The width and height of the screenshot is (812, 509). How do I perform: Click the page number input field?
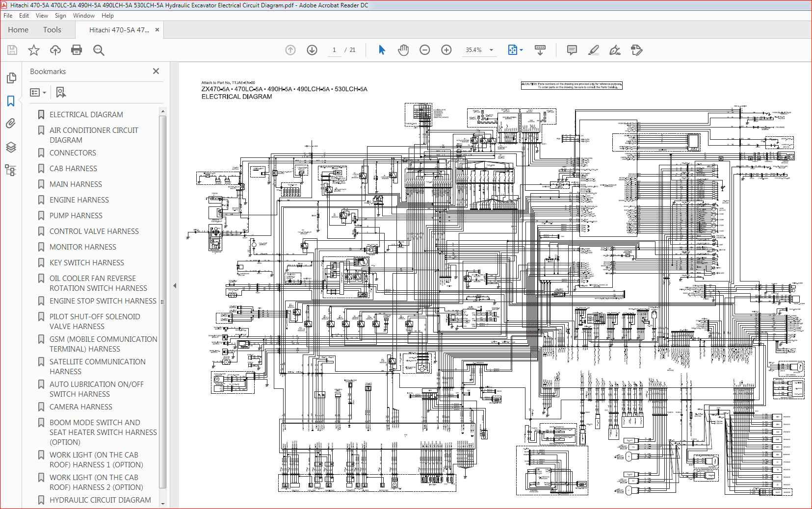(x=334, y=50)
